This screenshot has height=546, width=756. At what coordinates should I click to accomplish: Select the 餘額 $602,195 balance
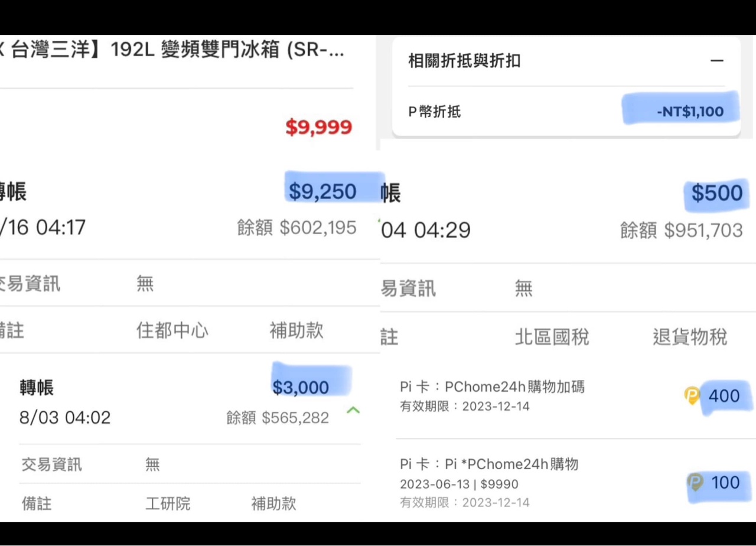297,228
